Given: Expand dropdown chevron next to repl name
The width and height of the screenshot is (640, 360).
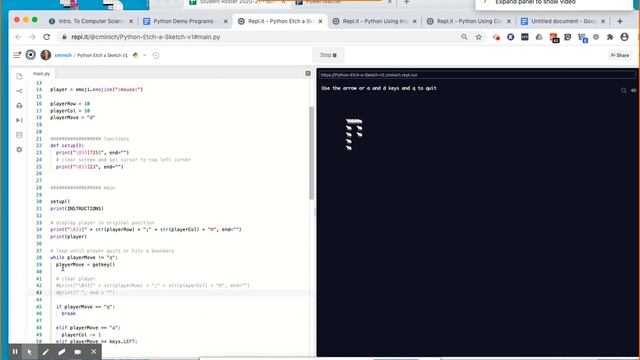Looking at the screenshot, I should pos(144,55).
